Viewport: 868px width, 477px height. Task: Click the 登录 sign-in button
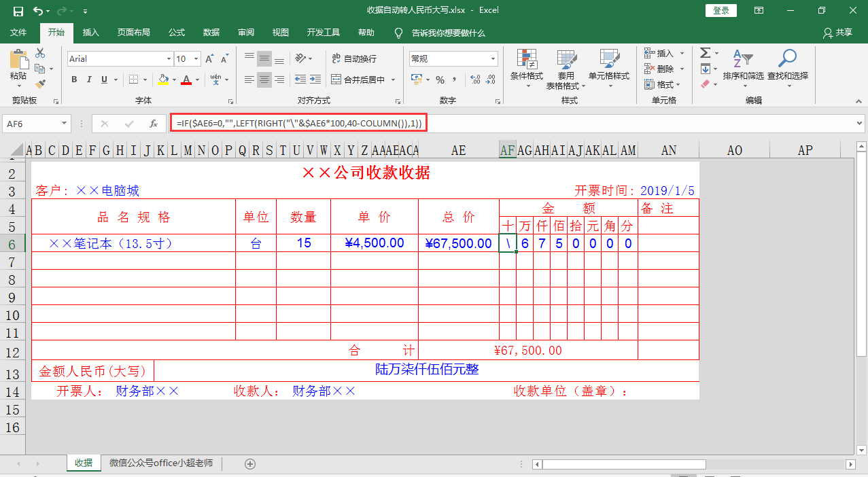pyautogui.click(x=721, y=10)
